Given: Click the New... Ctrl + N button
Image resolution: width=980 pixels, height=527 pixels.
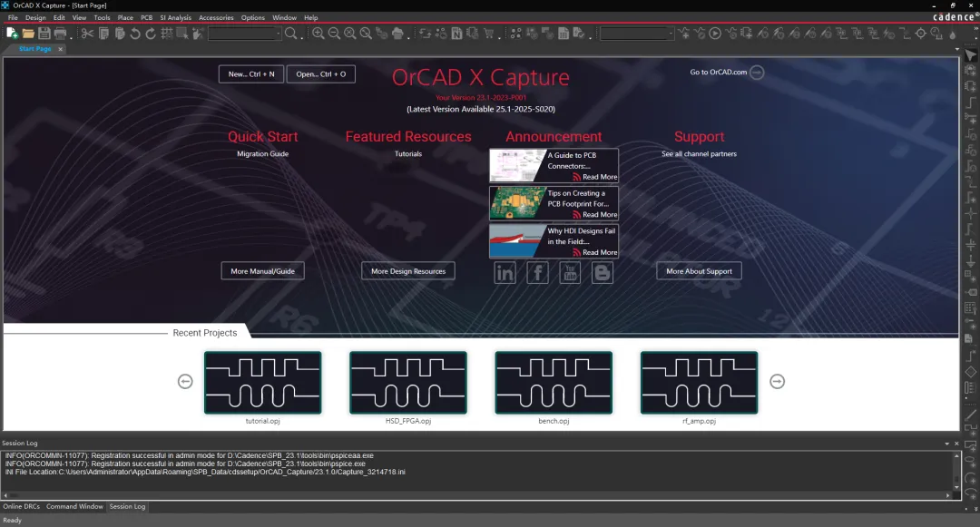Looking at the screenshot, I should point(251,73).
